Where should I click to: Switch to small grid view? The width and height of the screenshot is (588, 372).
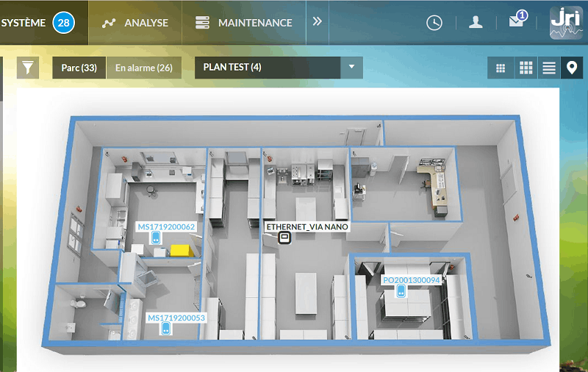click(x=501, y=68)
